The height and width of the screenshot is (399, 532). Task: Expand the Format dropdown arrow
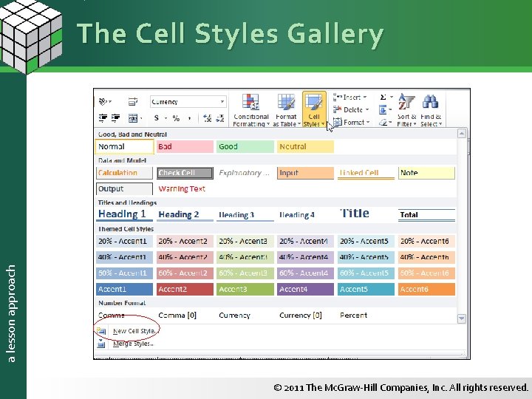click(368, 122)
